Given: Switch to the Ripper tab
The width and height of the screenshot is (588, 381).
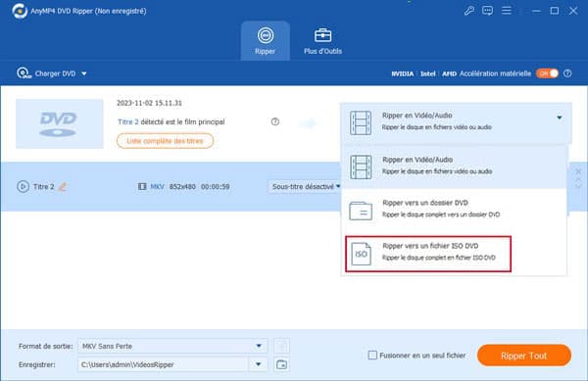Looking at the screenshot, I should (x=266, y=41).
